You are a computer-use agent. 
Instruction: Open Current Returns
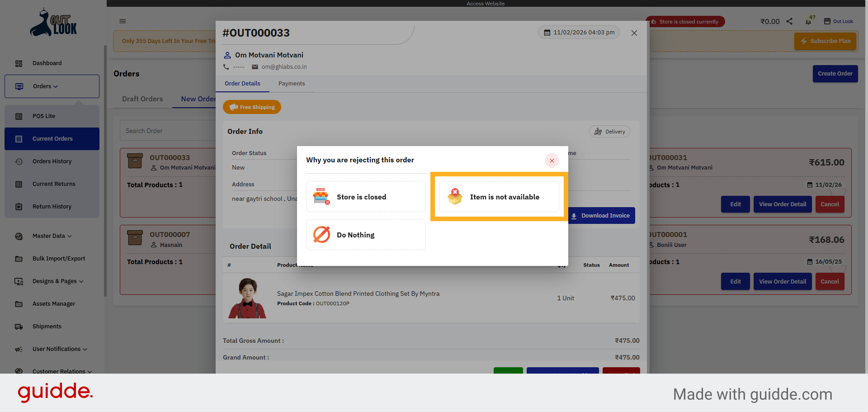click(x=52, y=184)
